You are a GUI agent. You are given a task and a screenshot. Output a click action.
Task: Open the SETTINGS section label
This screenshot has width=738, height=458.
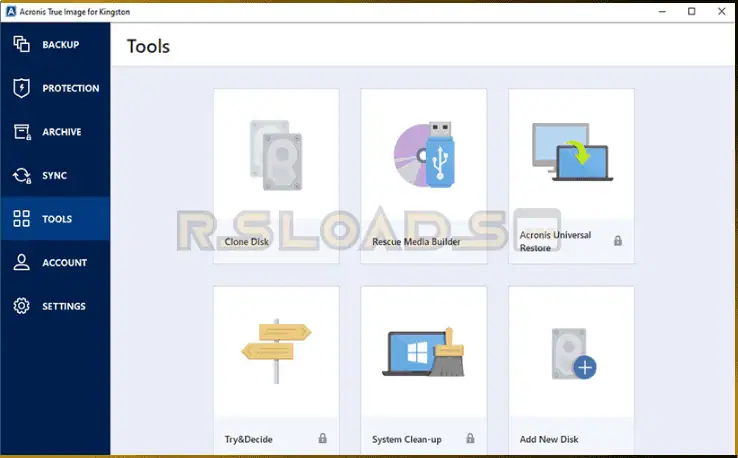coord(64,306)
